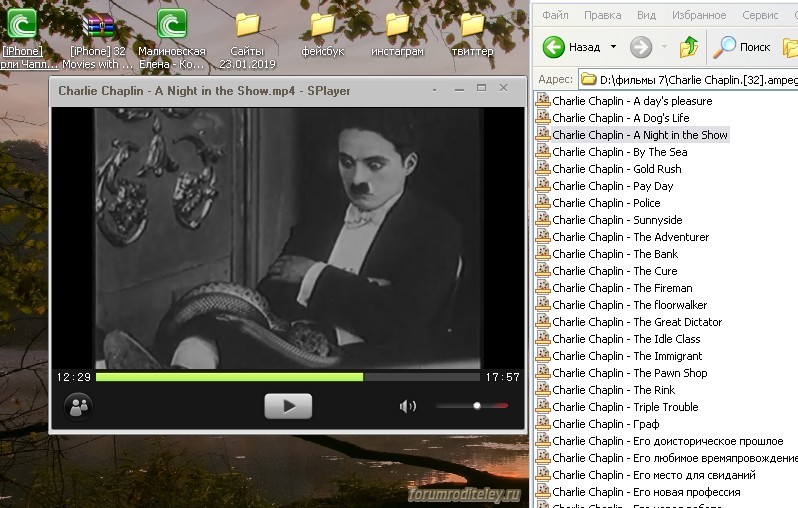Select file name 'Charlie Chaplin - A Night in the Show'

[x=640, y=135]
